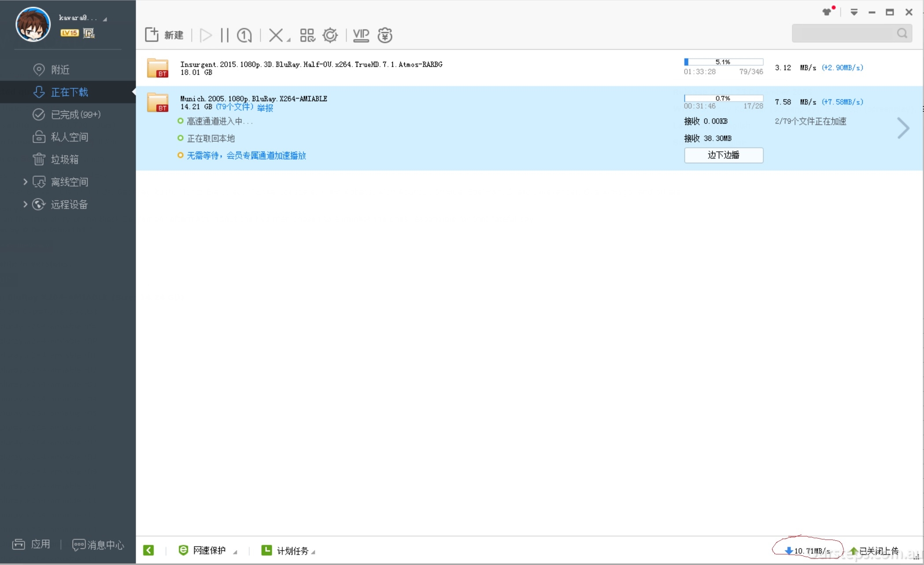Open the scheduled priority clock icon
The image size is (924, 565).
coord(244,35)
